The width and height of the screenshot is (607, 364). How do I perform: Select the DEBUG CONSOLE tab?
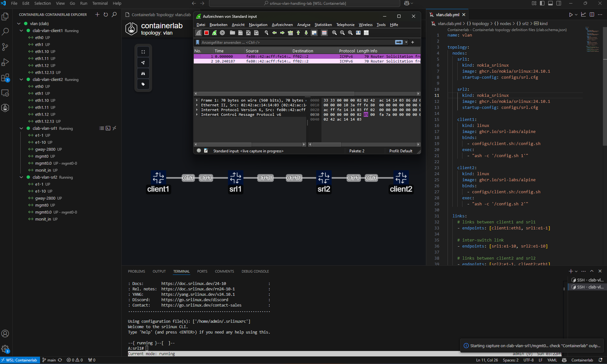[x=255, y=271]
